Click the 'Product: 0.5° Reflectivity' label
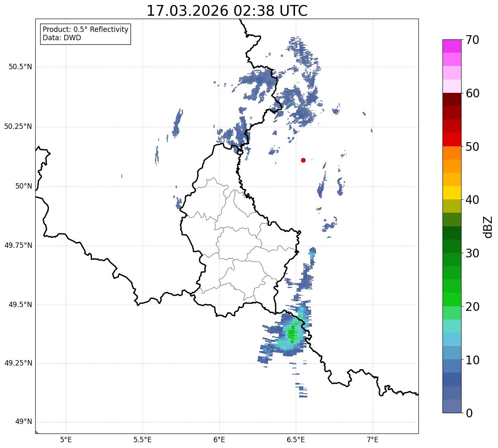 tap(86, 30)
